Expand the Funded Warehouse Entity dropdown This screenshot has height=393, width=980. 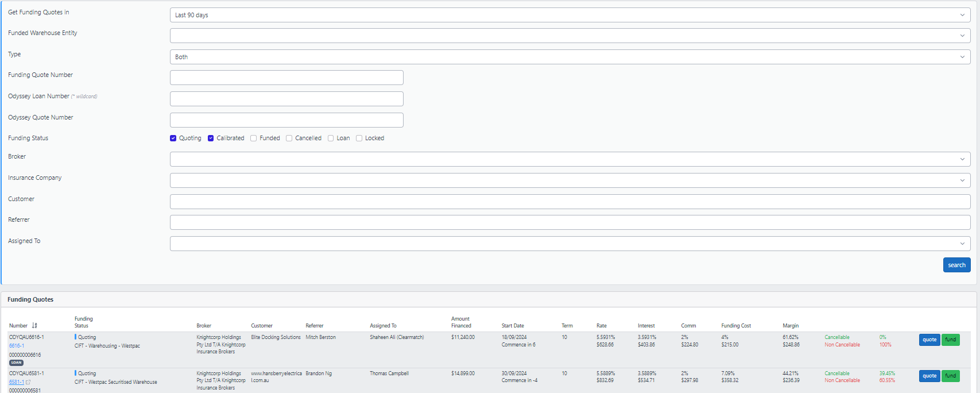click(570, 36)
